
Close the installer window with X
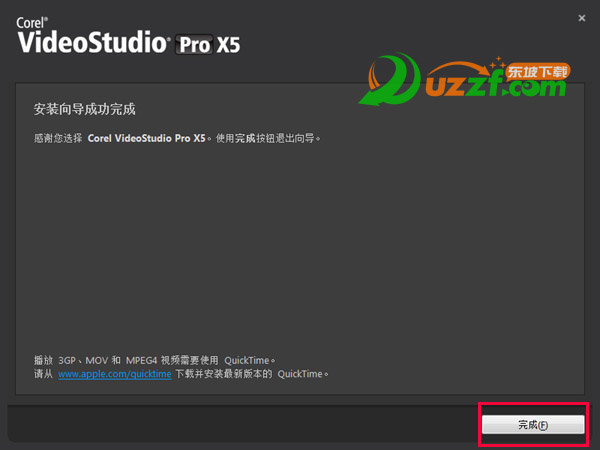click(x=582, y=18)
